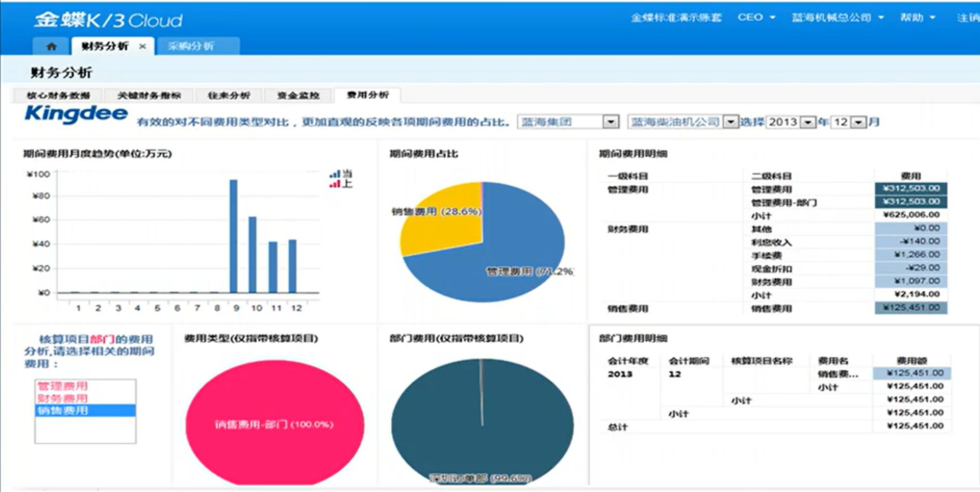Click the month 9 bar in chart
Viewport: 980px width, 492px height.
[234, 236]
